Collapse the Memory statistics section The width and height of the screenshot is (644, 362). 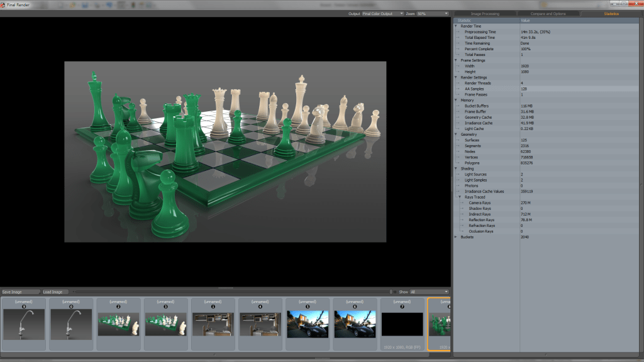[455, 100]
